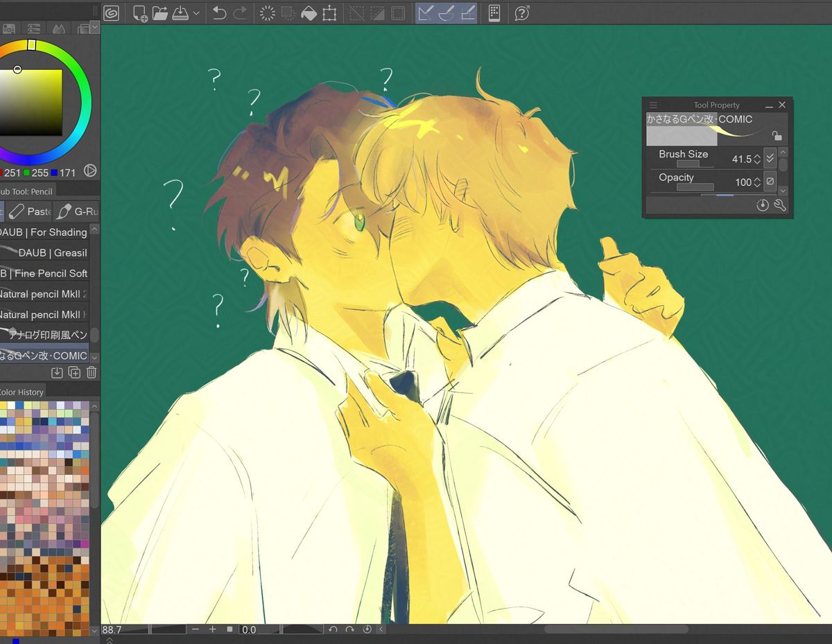Choose the second Natural pencil MkII brush

(x=44, y=315)
